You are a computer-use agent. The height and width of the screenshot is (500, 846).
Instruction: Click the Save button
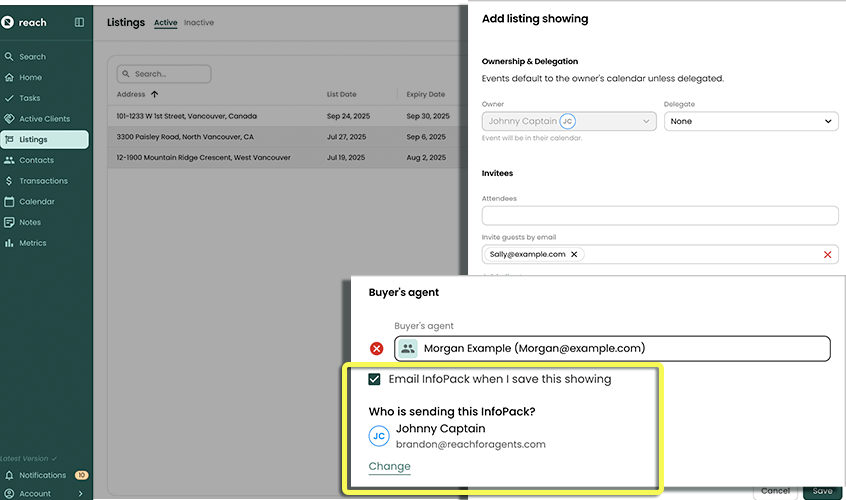(822, 491)
